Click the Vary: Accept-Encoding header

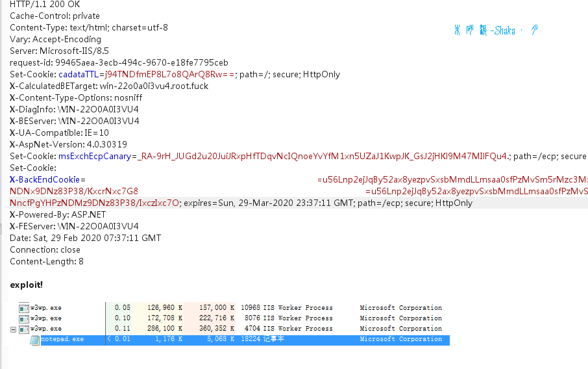pos(56,40)
